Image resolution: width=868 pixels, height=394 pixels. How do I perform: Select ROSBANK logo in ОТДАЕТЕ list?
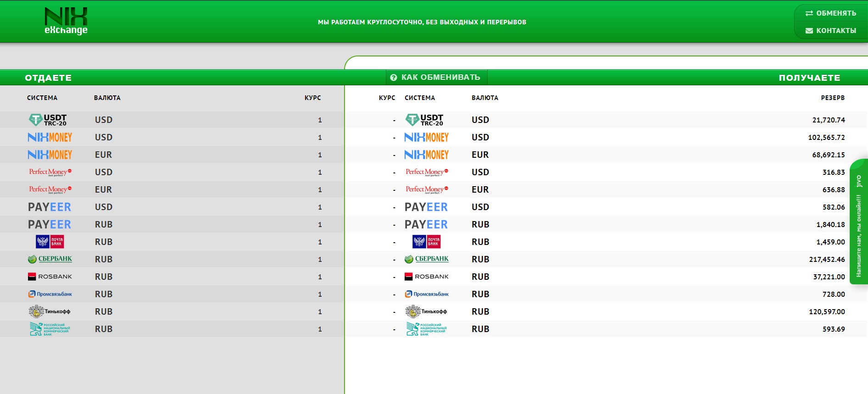coord(50,277)
